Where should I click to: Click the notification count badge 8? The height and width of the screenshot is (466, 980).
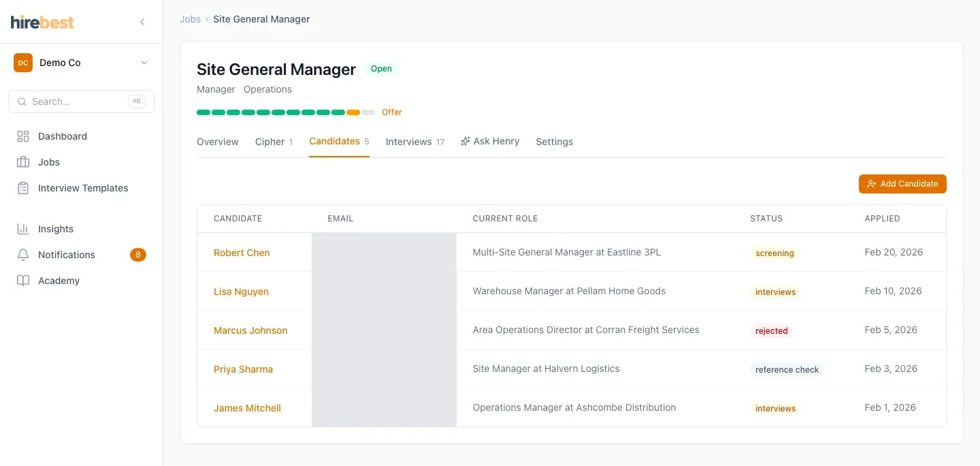pyautogui.click(x=138, y=255)
